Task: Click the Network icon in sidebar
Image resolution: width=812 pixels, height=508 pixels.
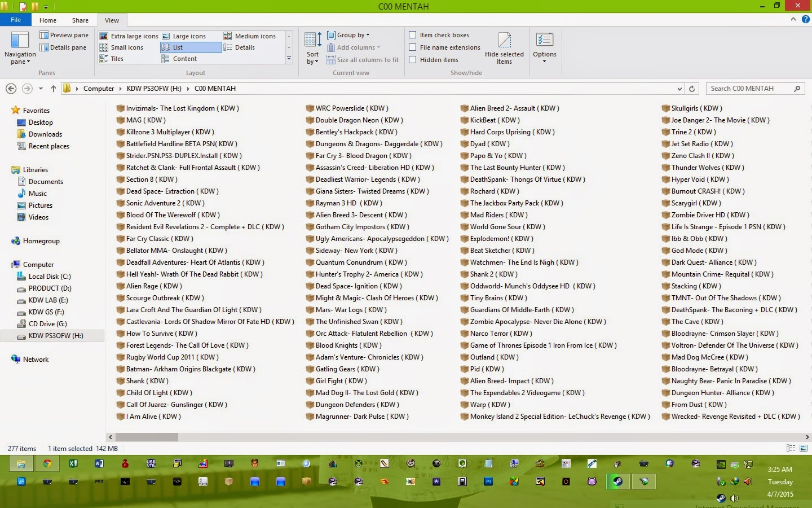Action: [16, 360]
